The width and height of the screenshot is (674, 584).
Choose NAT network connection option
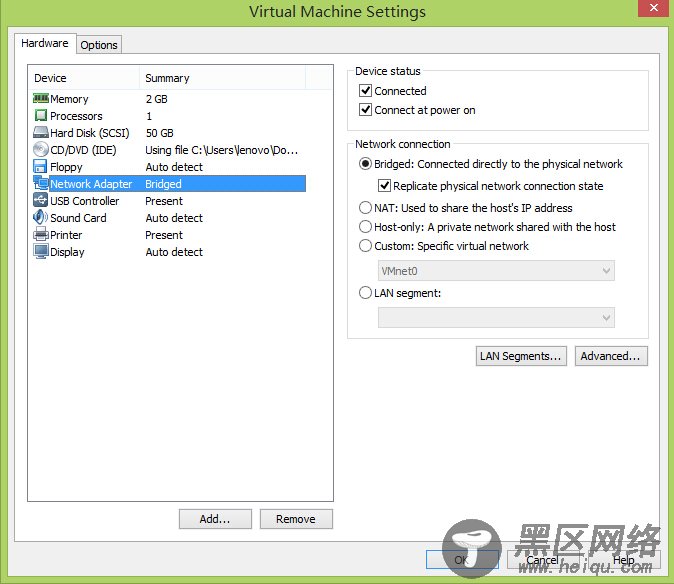(365, 208)
